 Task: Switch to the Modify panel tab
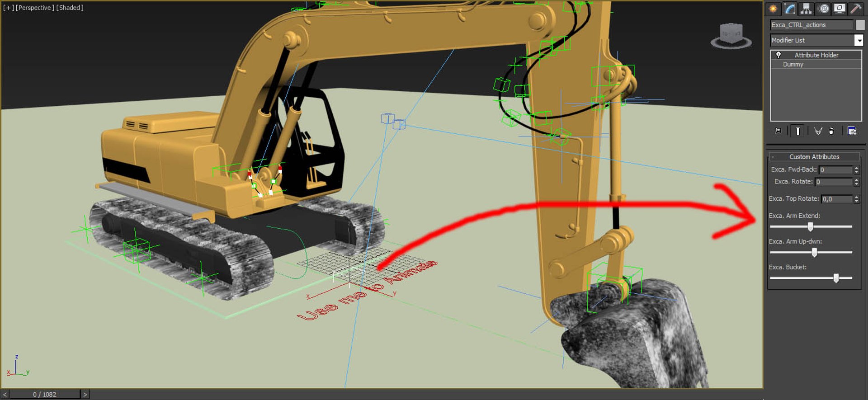click(x=790, y=9)
